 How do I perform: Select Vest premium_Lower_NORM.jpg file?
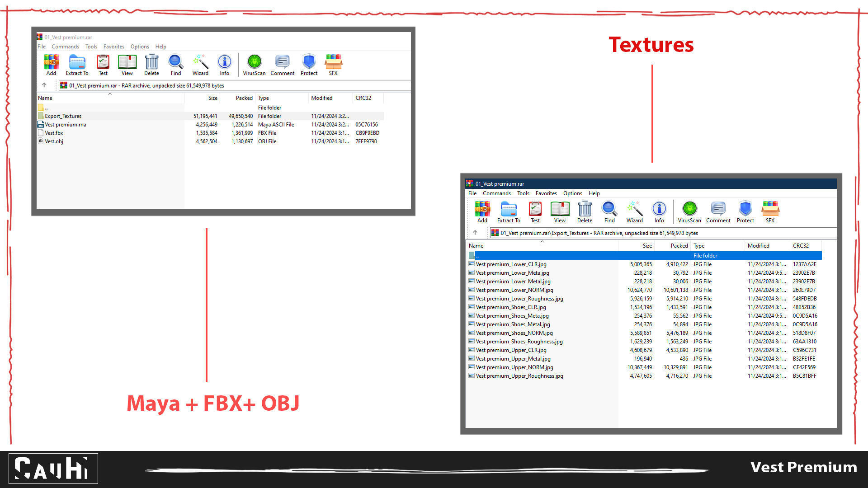[514, 290]
